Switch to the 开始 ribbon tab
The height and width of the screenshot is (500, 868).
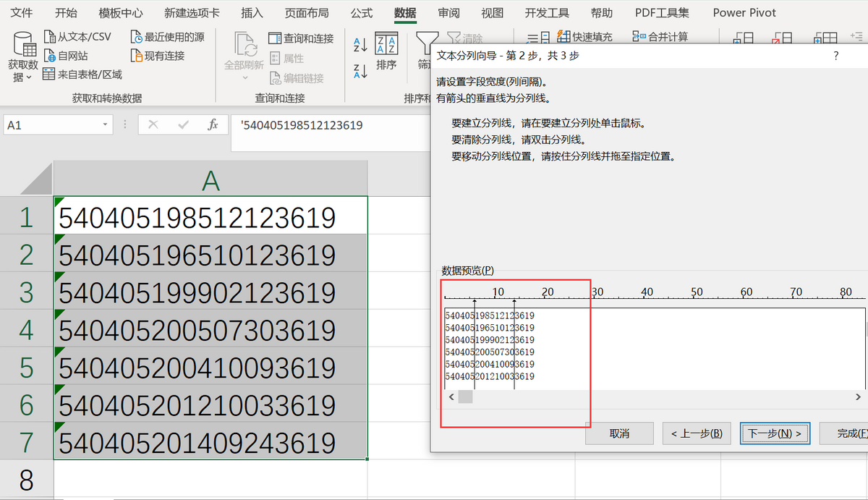(66, 13)
